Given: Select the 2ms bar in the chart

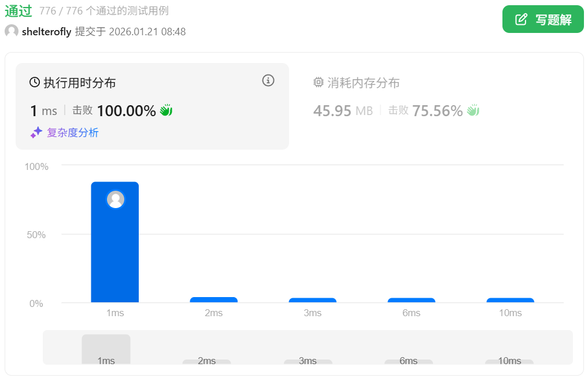Looking at the screenshot, I should coord(214,299).
